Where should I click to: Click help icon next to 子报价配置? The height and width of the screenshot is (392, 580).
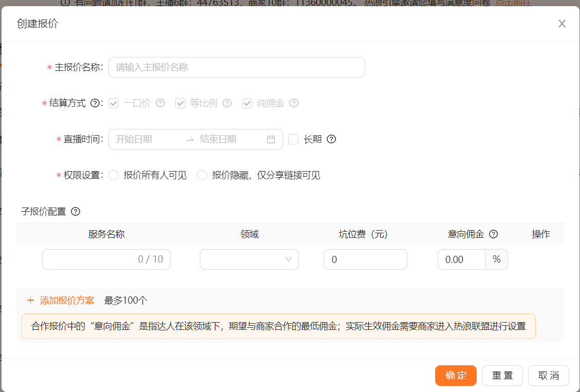76,212
